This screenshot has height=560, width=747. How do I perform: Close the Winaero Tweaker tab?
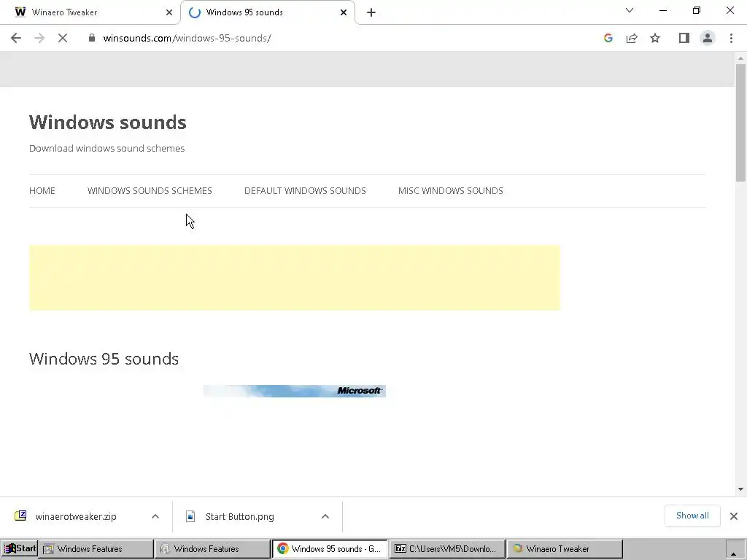tap(169, 12)
